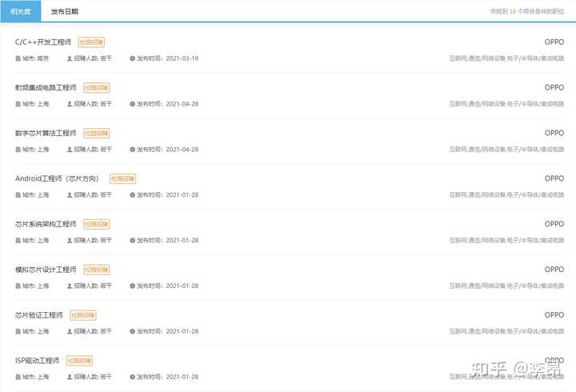
Task: Click date 2021-01-28 in Android工程师 row
Action: tap(182, 195)
